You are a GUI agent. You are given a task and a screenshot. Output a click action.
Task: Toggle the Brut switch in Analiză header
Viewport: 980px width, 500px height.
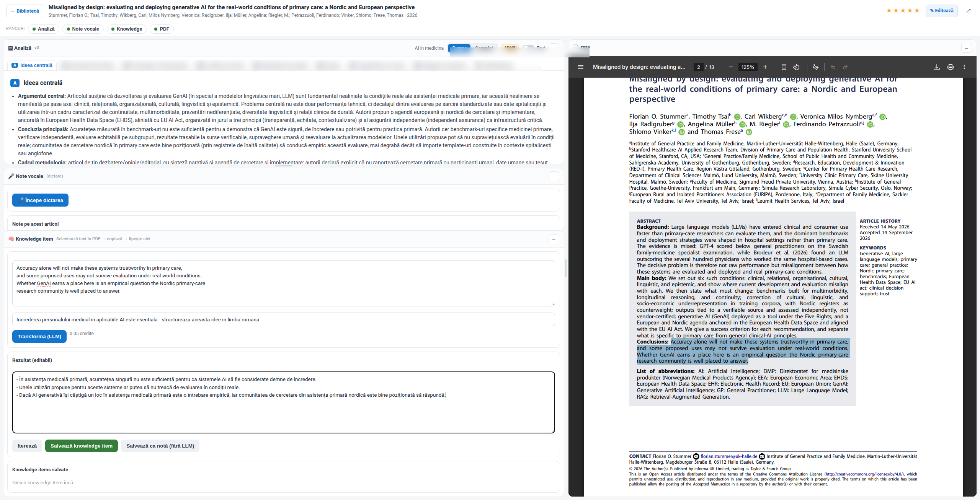(x=528, y=47)
